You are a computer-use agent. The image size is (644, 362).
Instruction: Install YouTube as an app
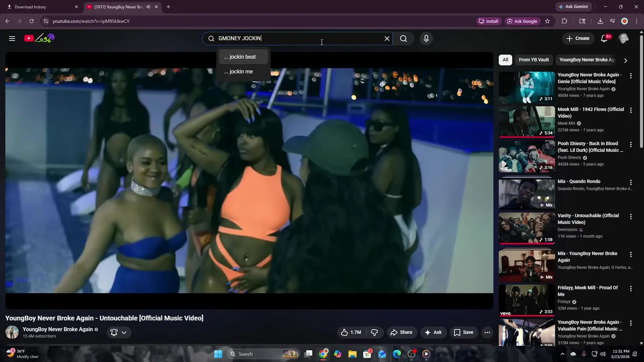point(489,21)
